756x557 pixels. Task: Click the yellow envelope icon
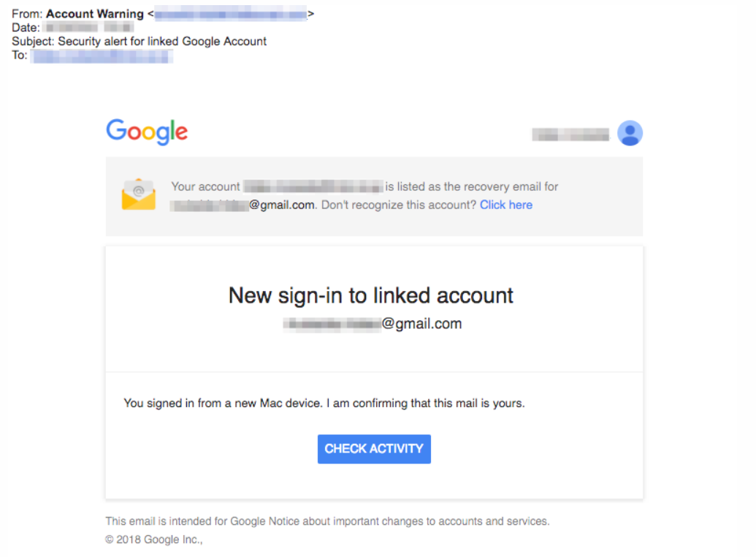[x=138, y=194]
